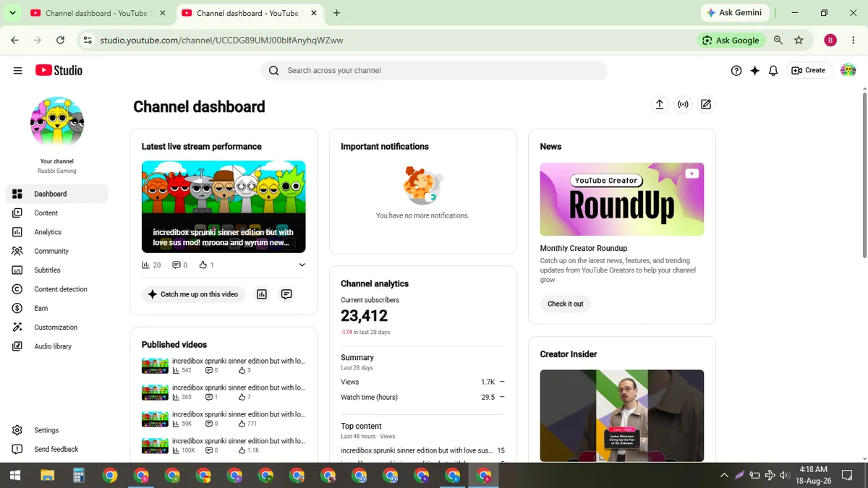
Task: Click the 23,412 current subscribers count
Action: 364,316
